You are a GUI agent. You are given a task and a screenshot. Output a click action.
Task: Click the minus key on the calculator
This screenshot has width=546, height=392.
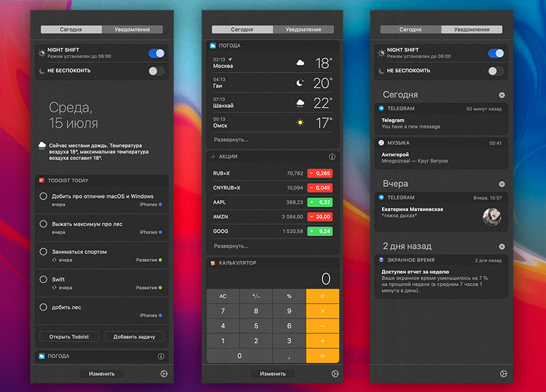tap(322, 326)
